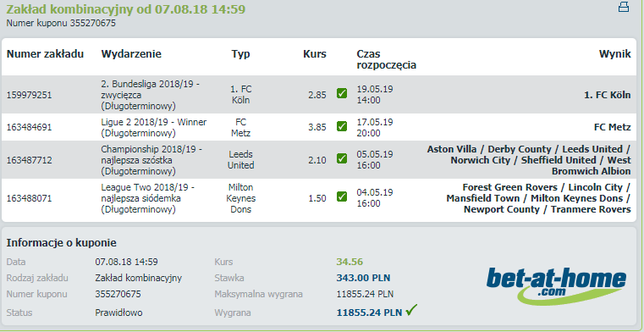
Task: Click green checkmark for FC Metz bet
Action: tap(341, 126)
